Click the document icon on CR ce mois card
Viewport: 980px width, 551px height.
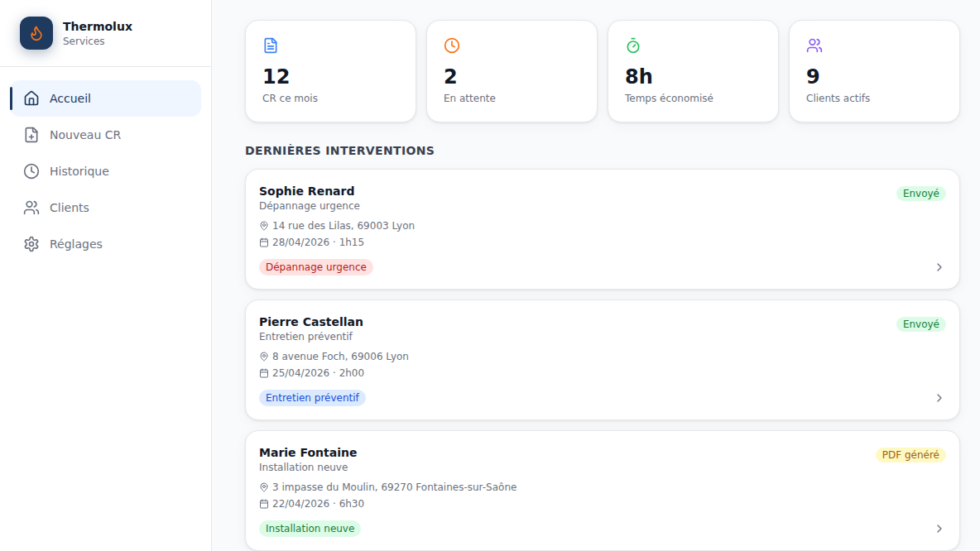pyautogui.click(x=271, y=46)
